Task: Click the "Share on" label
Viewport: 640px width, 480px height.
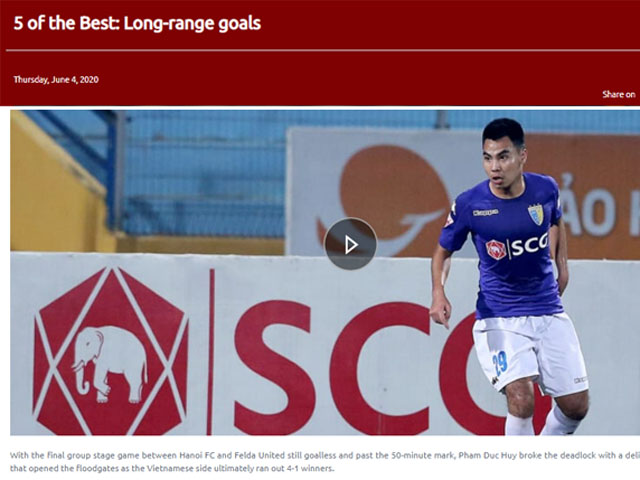Action: pyautogui.click(x=619, y=94)
